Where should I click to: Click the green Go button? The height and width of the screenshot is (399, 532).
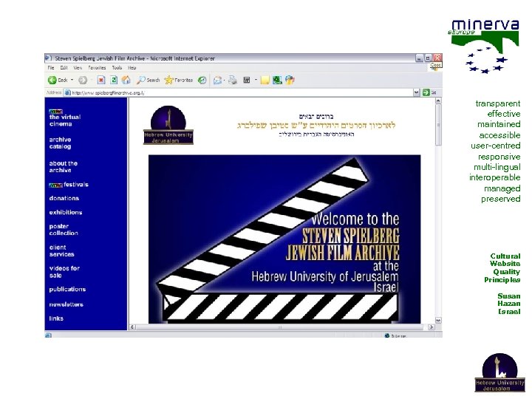click(426, 92)
